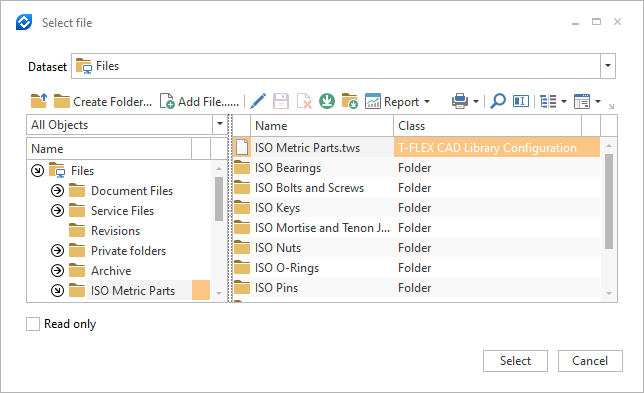Click the toolbar overflow corner arrow
Screen dimensions: 644x393
[x=611, y=106]
